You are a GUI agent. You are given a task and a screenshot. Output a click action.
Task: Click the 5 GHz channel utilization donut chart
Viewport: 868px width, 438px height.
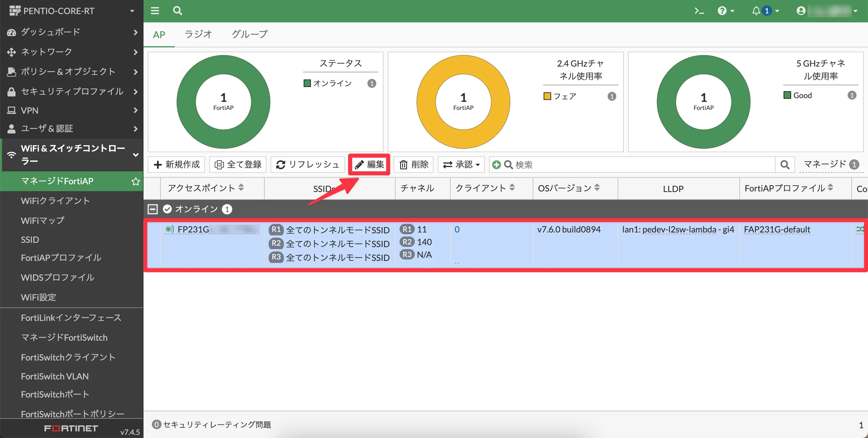coord(703,102)
